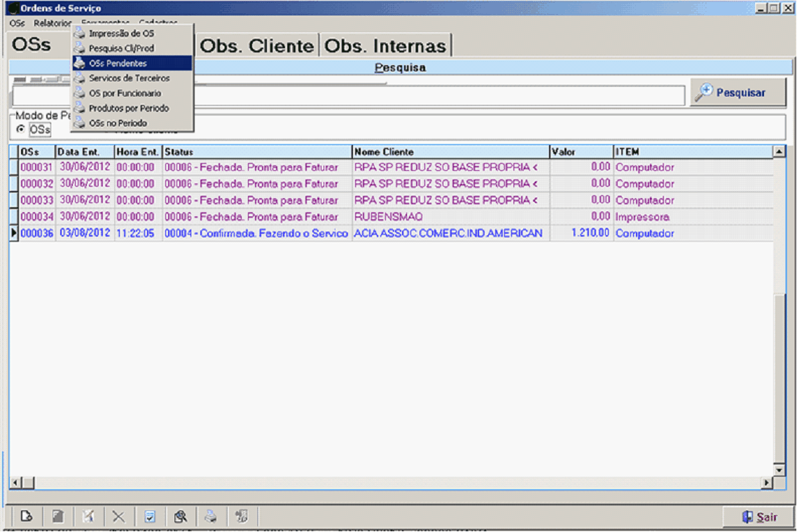Click the edit record icon in bottom toolbar

[88, 517]
